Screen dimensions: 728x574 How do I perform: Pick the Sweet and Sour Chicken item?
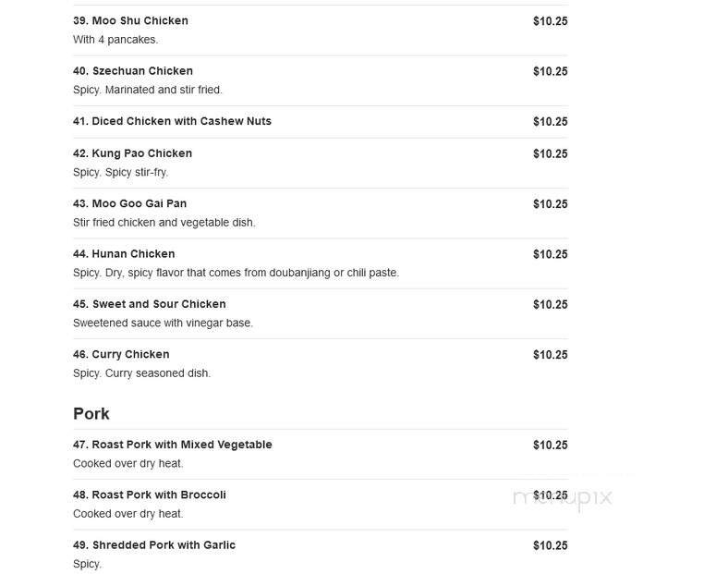(x=149, y=304)
